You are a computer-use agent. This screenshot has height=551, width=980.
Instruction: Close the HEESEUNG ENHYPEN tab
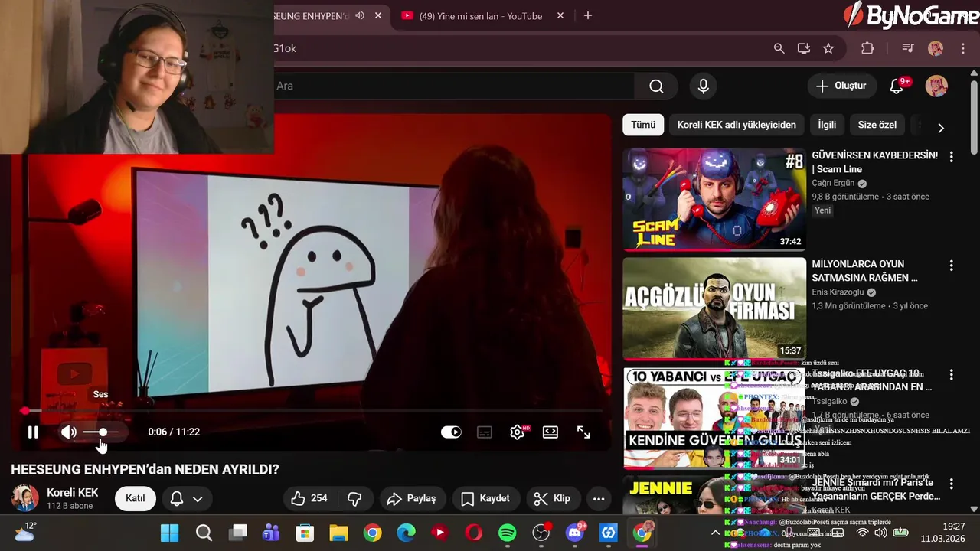(x=378, y=15)
